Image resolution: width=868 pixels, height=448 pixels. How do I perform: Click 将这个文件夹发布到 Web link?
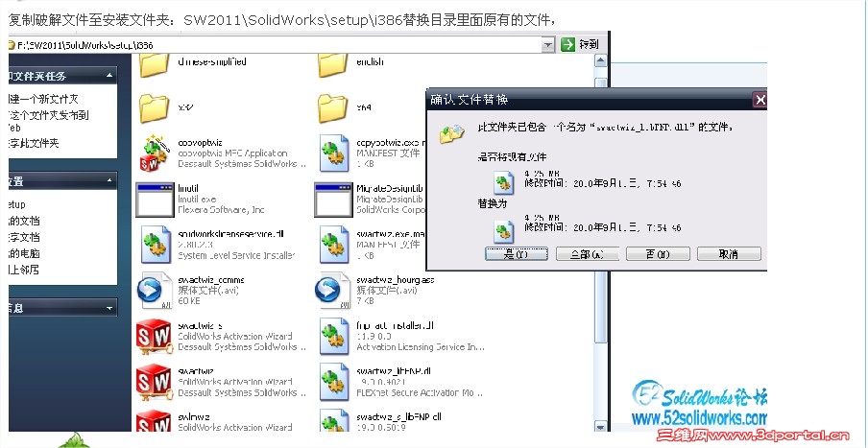click(x=49, y=121)
